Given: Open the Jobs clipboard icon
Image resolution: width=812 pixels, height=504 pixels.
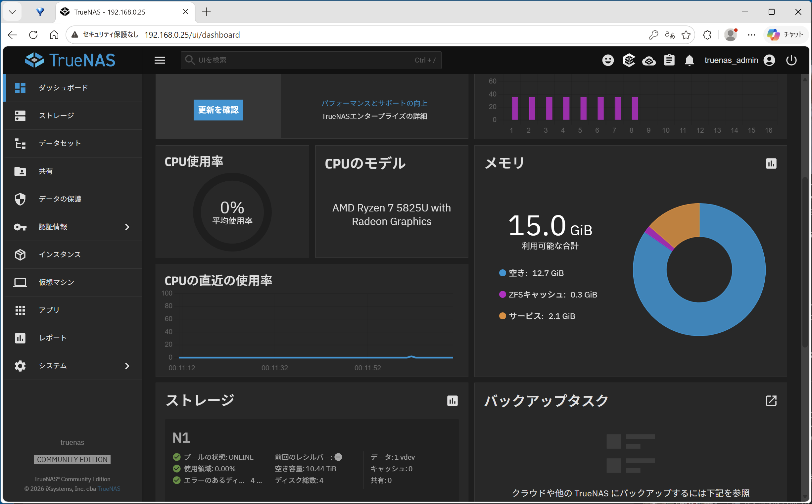Looking at the screenshot, I should [669, 60].
